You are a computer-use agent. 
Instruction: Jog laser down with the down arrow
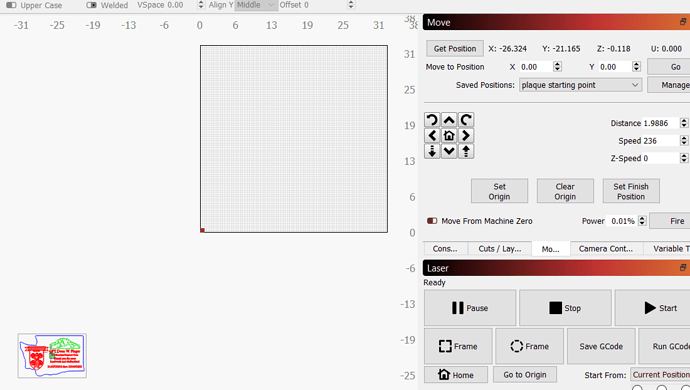tap(449, 151)
